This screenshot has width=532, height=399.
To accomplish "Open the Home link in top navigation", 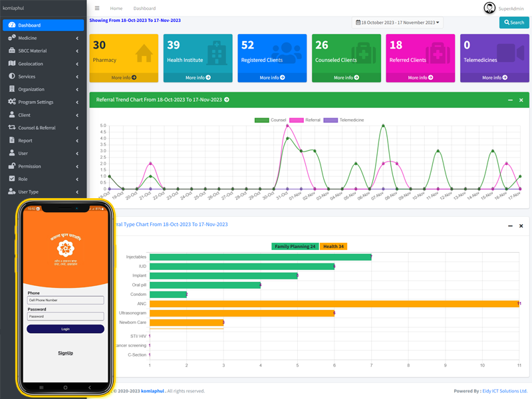I will (116, 9).
